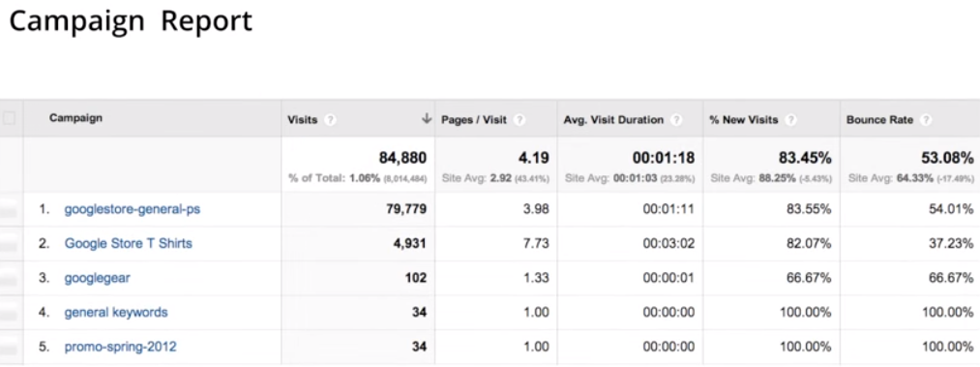The height and width of the screenshot is (367, 980).
Task: Click the Avg. Visit Duration column header
Action: coord(613,119)
